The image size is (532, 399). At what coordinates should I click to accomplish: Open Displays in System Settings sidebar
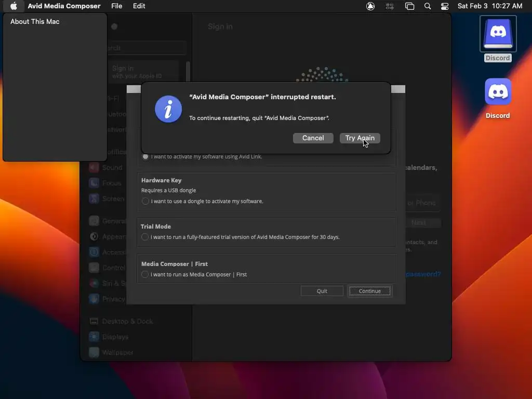pos(109,337)
